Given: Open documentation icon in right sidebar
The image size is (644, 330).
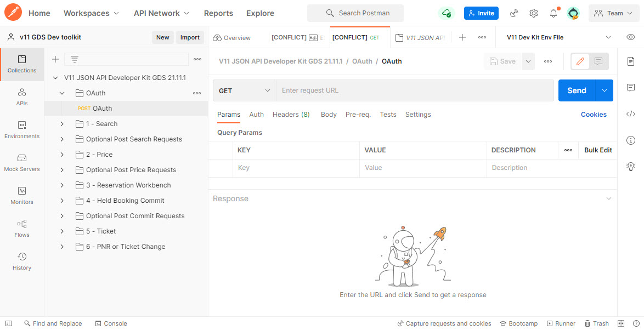Looking at the screenshot, I should [x=631, y=61].
